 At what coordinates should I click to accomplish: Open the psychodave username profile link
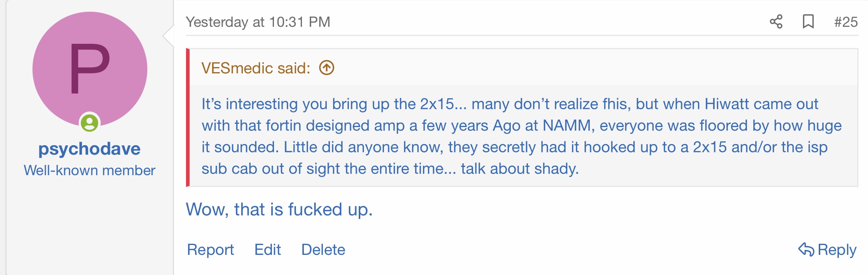coord(89,149)
